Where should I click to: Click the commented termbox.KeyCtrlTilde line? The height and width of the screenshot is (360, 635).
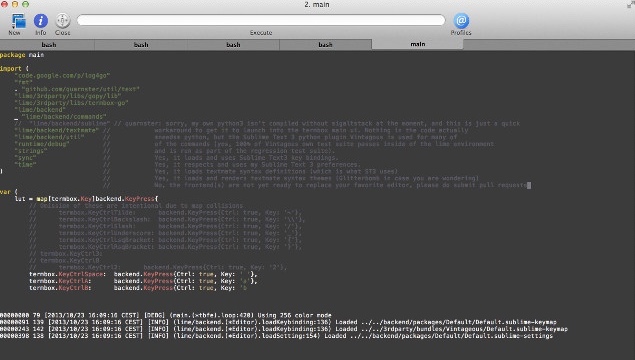point(166,213)
